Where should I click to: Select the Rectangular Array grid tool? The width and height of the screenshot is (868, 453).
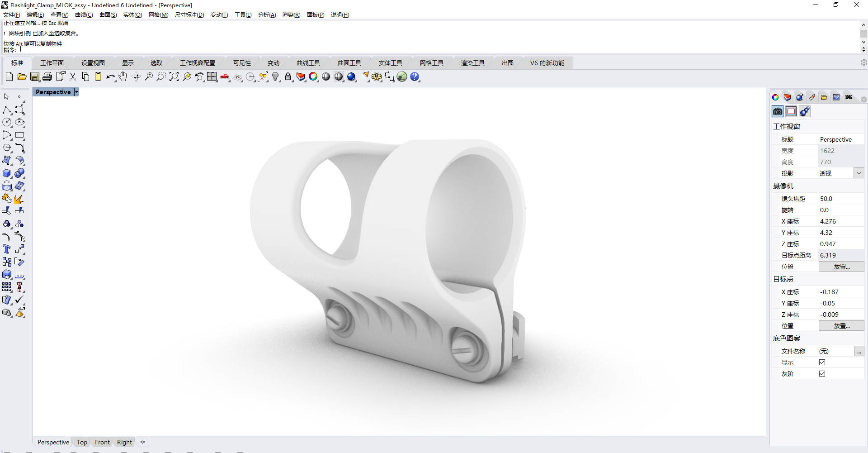pyautogui.click(x=7, y=287)
